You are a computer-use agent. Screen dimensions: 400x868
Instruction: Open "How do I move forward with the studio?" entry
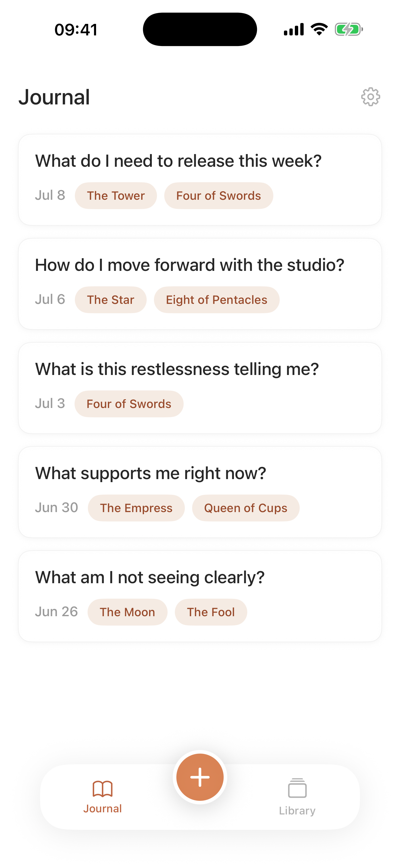click(200, 284)
